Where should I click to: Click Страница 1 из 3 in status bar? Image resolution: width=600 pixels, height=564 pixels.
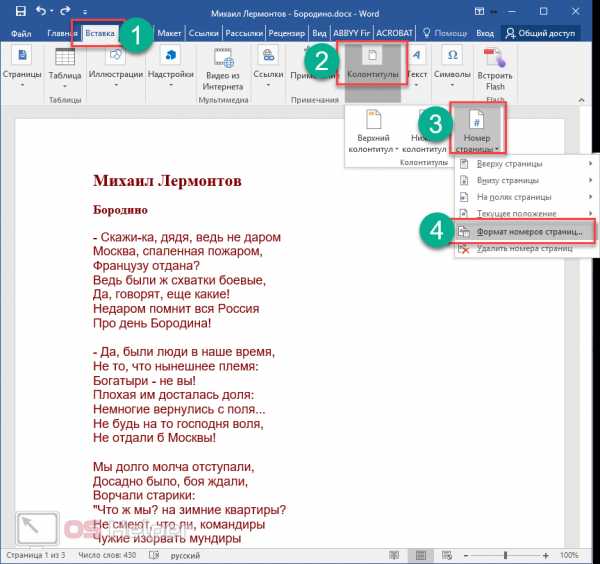pyautogui.click(x=36, y=555)
